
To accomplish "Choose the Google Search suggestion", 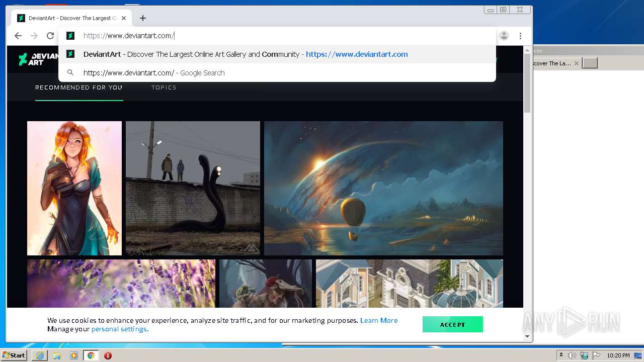I will click(277, 73).
